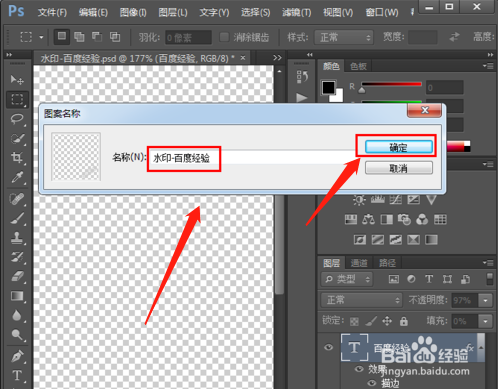The width and height of the screenshot is (498, 389).
Task: Add Invert adjustment icon
Action: click(x=360, y=240)
